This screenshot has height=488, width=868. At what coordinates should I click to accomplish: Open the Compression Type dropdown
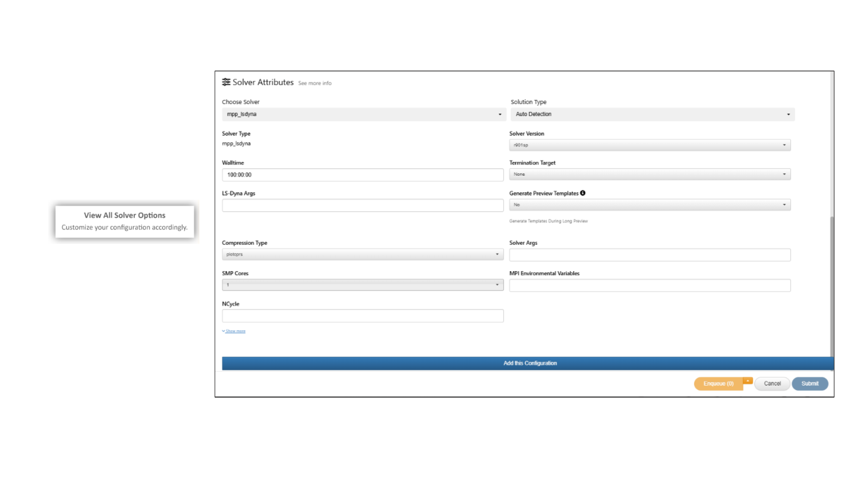[x=363, y=254]
